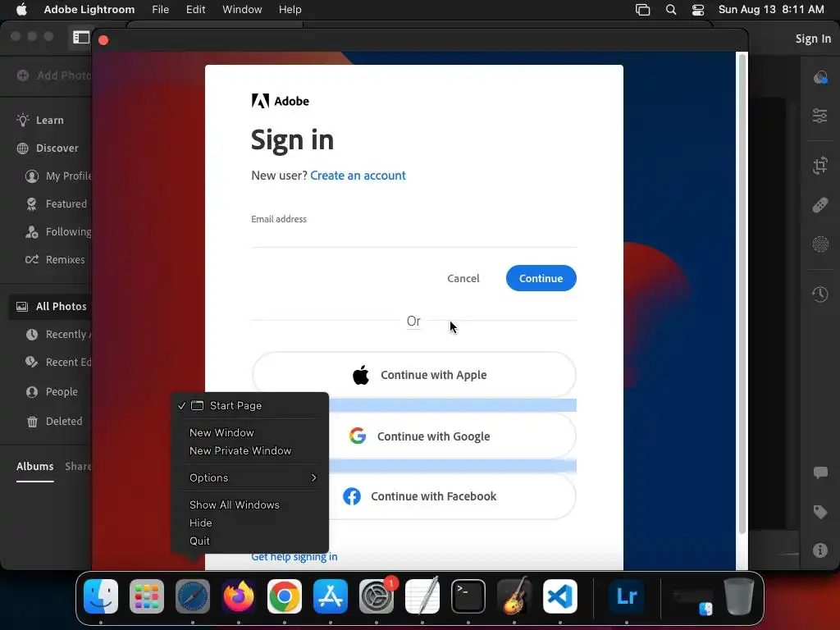Open Deleted in the sidebar
840x630 pixels.
54,421
